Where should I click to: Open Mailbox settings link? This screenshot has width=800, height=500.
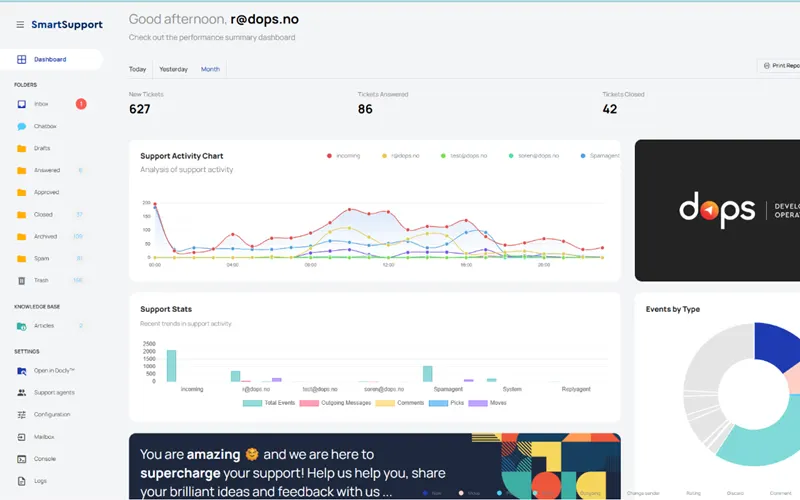point(44,437)
